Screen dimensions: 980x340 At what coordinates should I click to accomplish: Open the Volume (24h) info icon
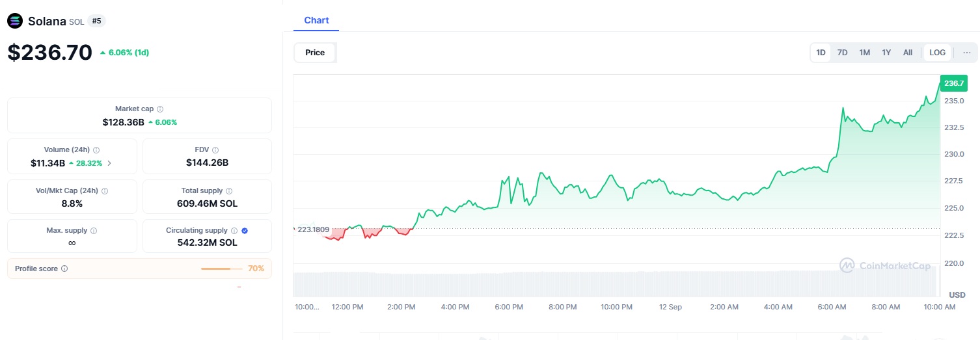pyautogui.click(x=96, y=150)
